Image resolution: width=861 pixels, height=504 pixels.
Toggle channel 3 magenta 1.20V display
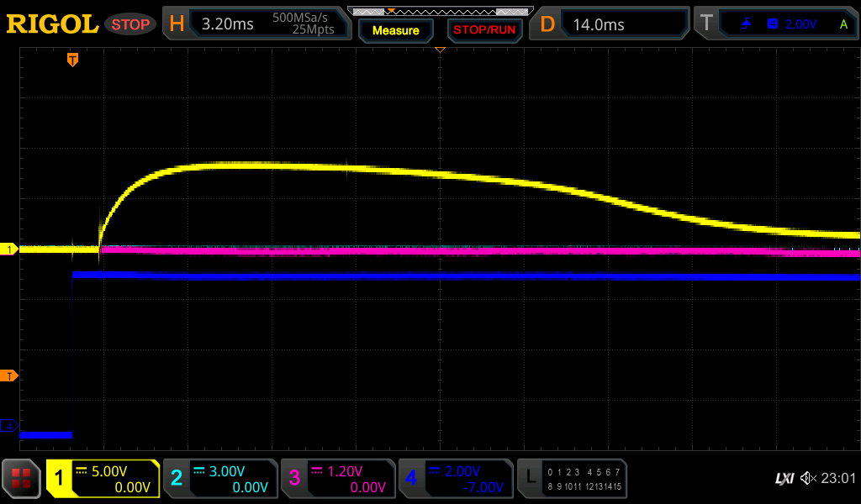pyautogui.click(x=338, y=479)
